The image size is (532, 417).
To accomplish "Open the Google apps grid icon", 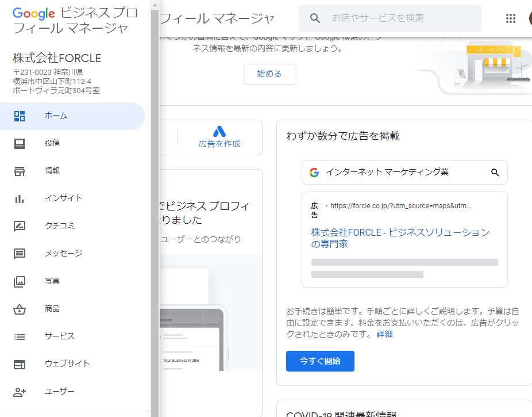I will coord(511,18).
